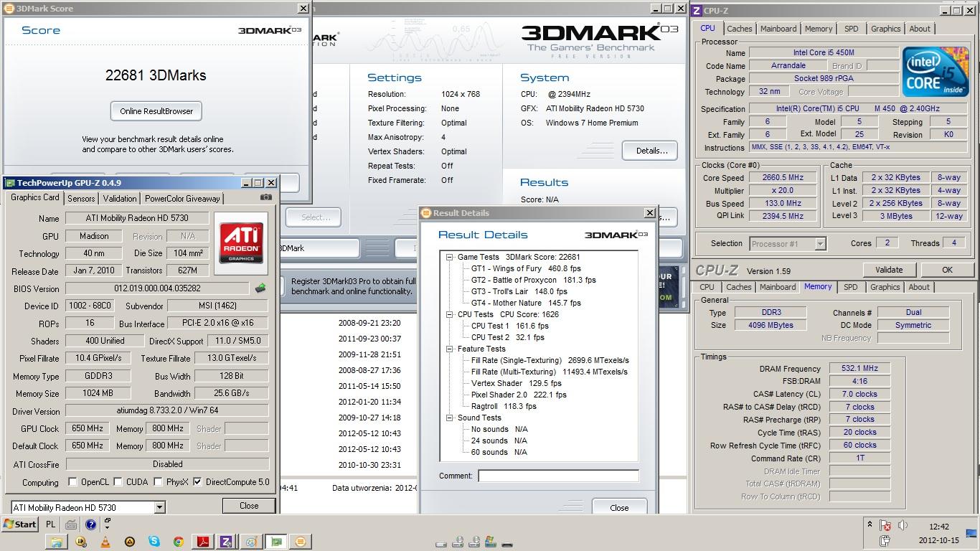The width and height of the screenshot is (980, 551).
Task: Click the taskbar clock showing 12:42
Action: [939, 527]
